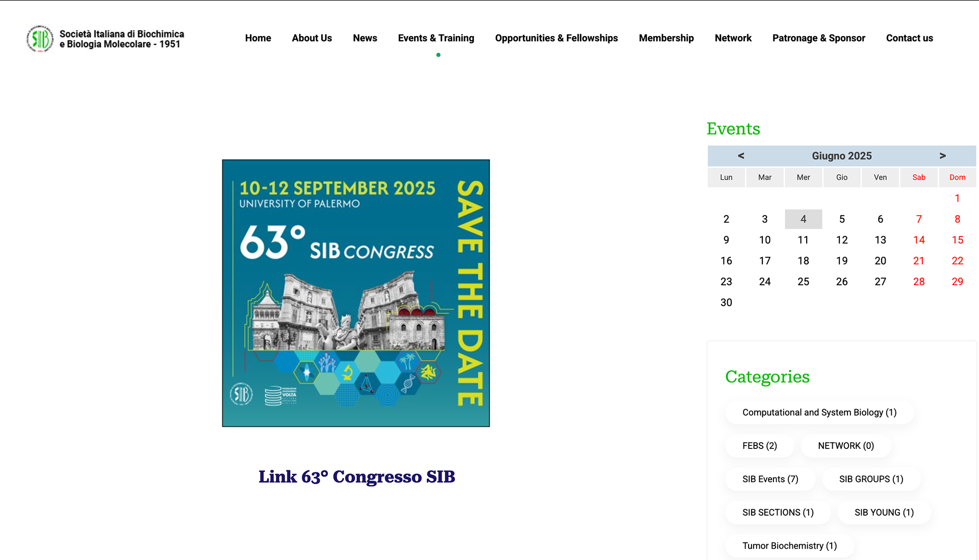Viewport: 979px width, 560px height.
Task: Select day 11 in June calendar
Action: (804, 240)
